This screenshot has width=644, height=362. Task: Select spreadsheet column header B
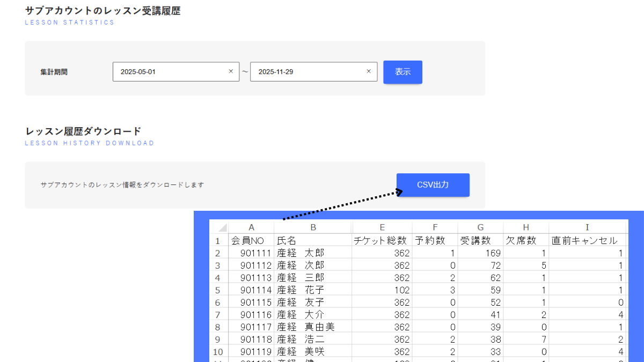point(312,226)
